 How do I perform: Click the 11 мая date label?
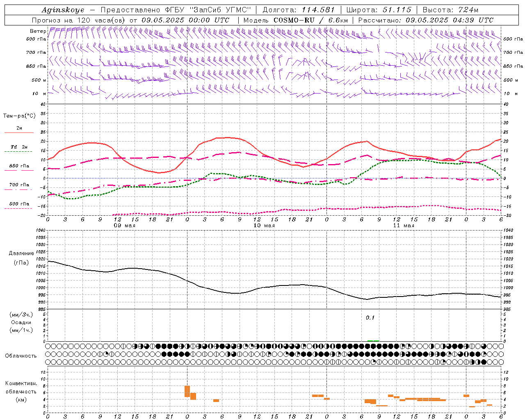click(404, 226)
